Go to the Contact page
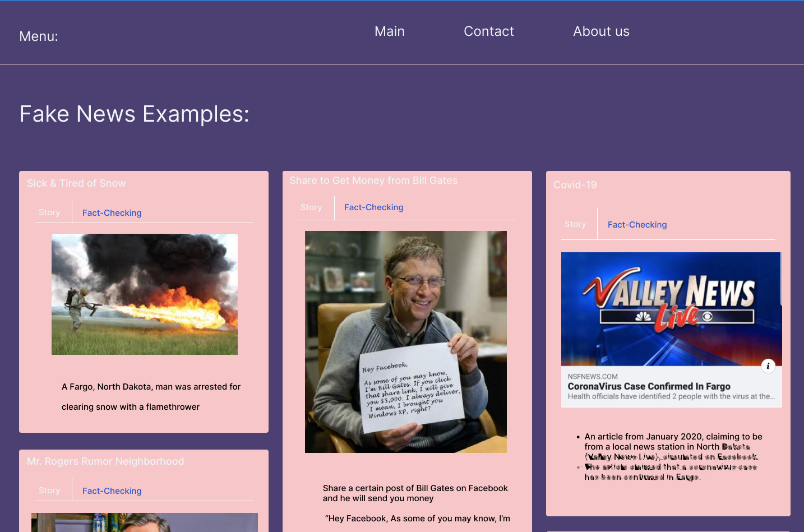804x532 pixels. point(489,31)
